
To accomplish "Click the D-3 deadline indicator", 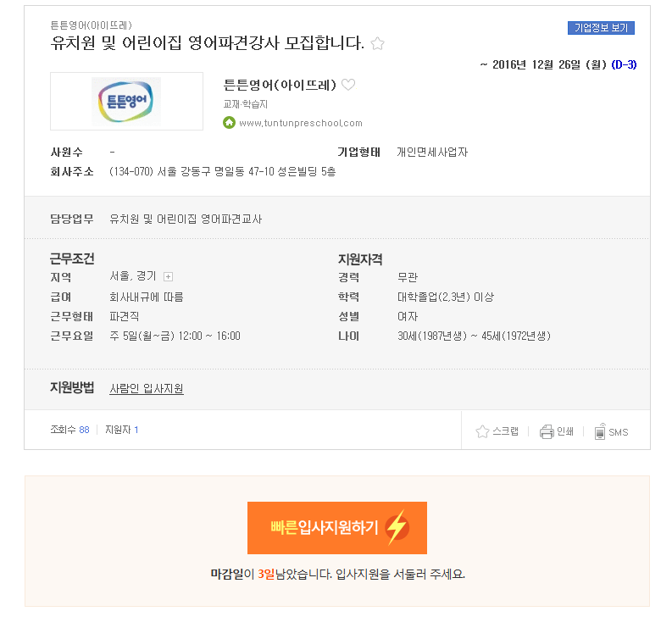I will click(x=624, y=64).
